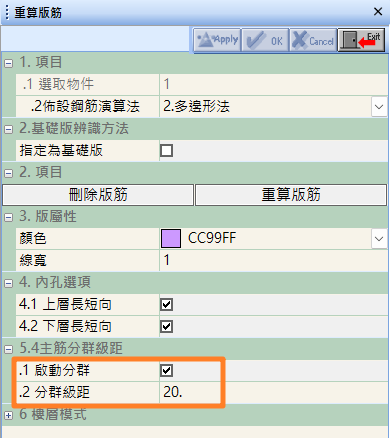The height and width of the screenshot is (438, 390).
Task: Collapse the 5.4主筋分群級距 section
Action: point(8,349)
